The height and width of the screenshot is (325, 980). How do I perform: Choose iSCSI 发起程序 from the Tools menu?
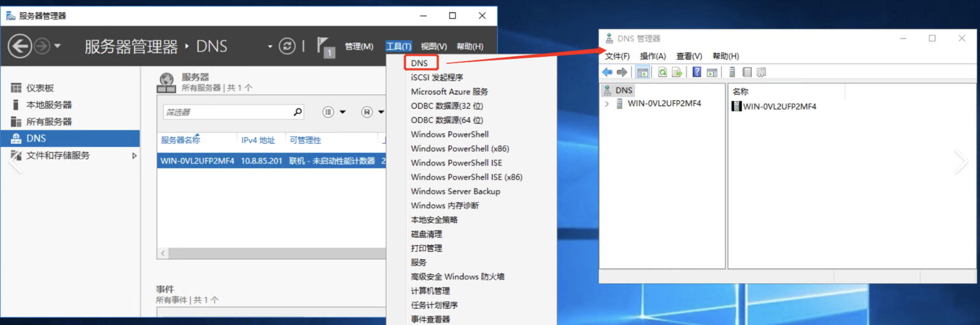click(437, 77)
